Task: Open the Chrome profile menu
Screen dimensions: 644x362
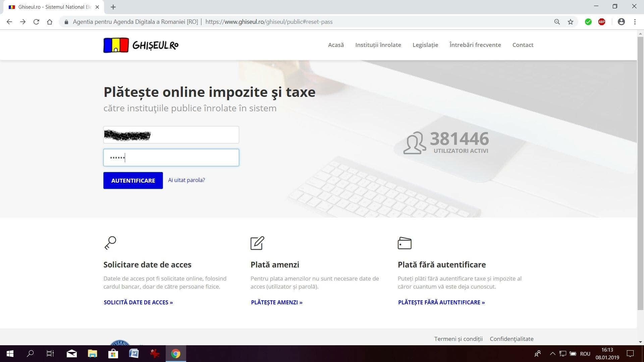Action: click(621, 22)
